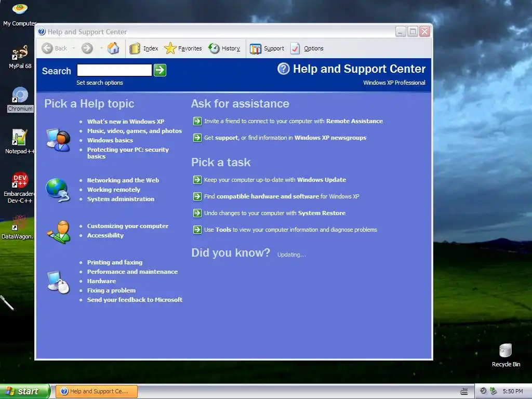Open the Support toolbar item
This screenshot has width=532, height=399.
[x=267, y=48]
